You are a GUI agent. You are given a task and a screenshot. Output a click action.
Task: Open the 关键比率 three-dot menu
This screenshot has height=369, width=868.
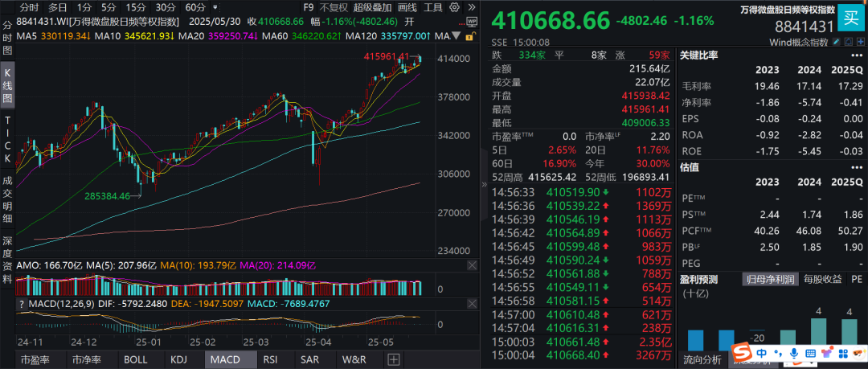(x=857, y=55)
